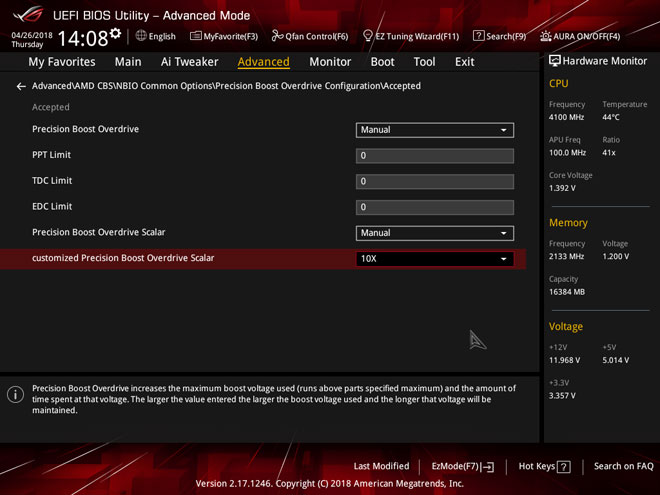Click the 44°C temperature value
Viewport: 660px width, 495px height.
[611, 117]
